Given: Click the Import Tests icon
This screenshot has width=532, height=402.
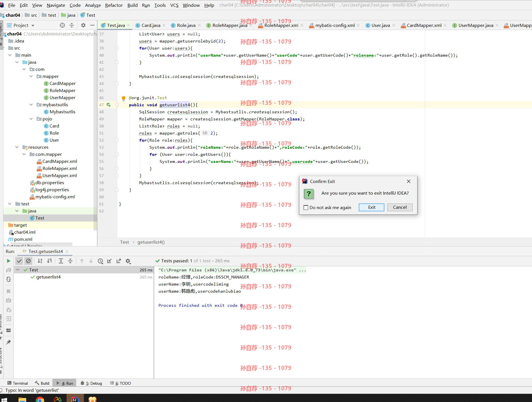Looking at the screenshot, I should pos(109,261).
